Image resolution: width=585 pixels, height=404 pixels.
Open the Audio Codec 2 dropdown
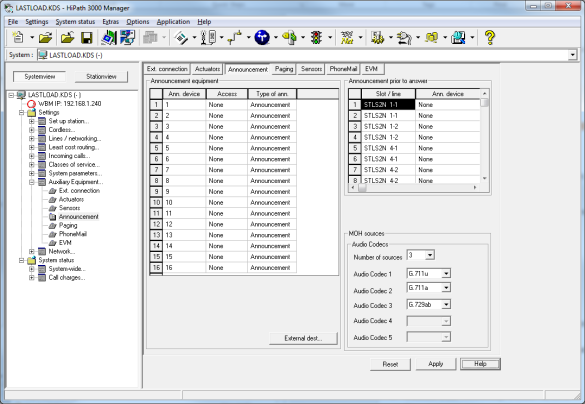coord(446,288)
